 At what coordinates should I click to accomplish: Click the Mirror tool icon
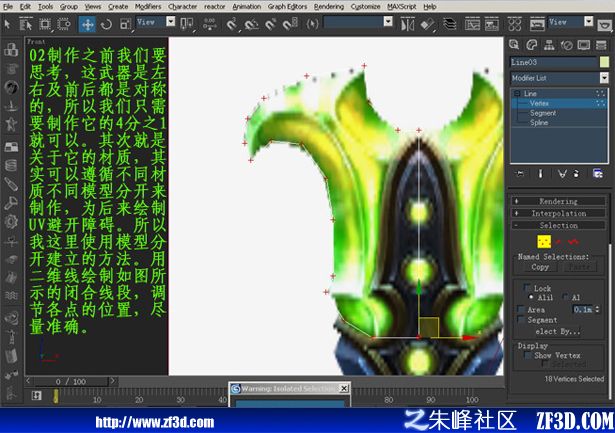coord(408,25)
